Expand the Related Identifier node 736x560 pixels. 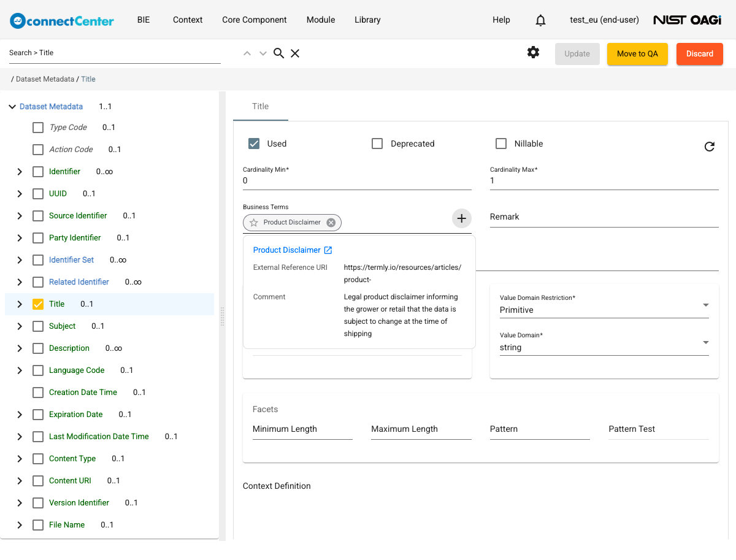coord(20,282)
